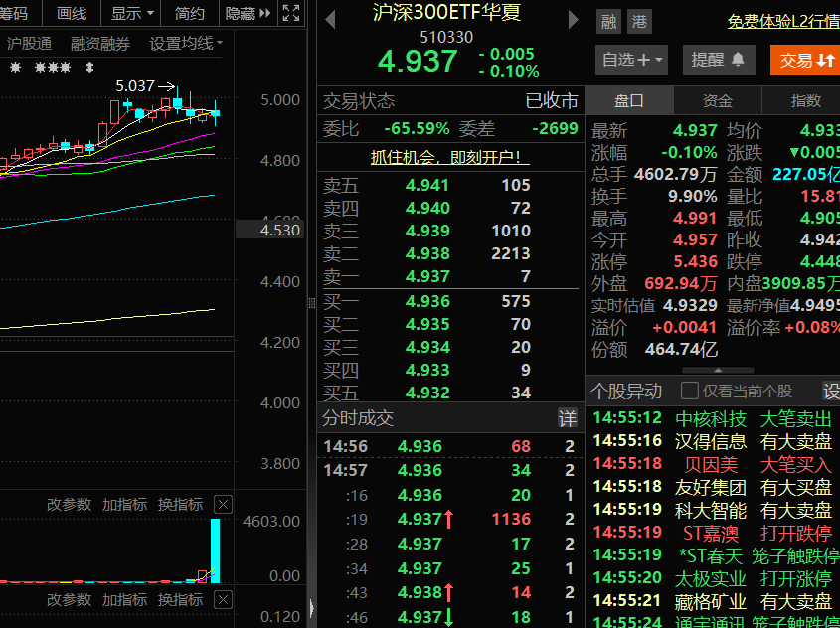Close the lower indicator panel with X
This screenshot has width=840, height=628.
coord(223,599)
